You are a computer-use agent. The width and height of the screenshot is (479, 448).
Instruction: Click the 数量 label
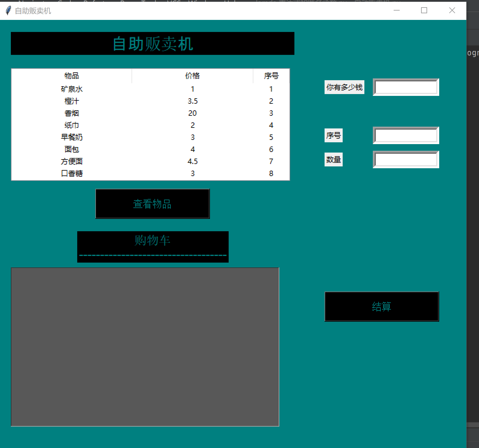tap(333, 159)
